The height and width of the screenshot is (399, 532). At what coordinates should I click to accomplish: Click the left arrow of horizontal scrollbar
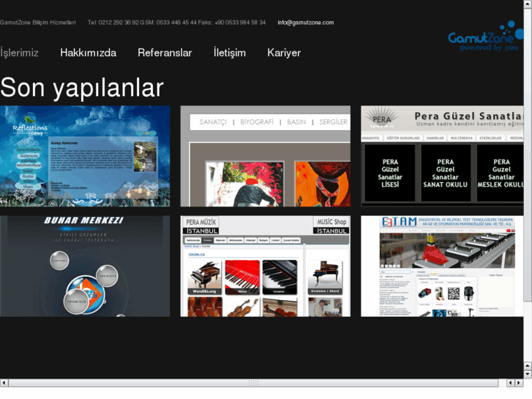pyautogui.click(x=4, y=383)
